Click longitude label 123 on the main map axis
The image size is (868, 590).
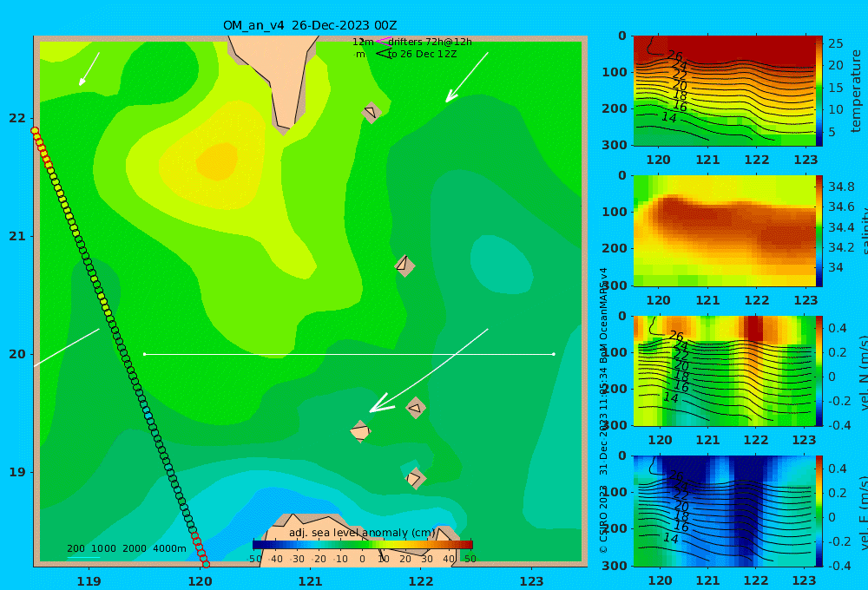[531, 581]
